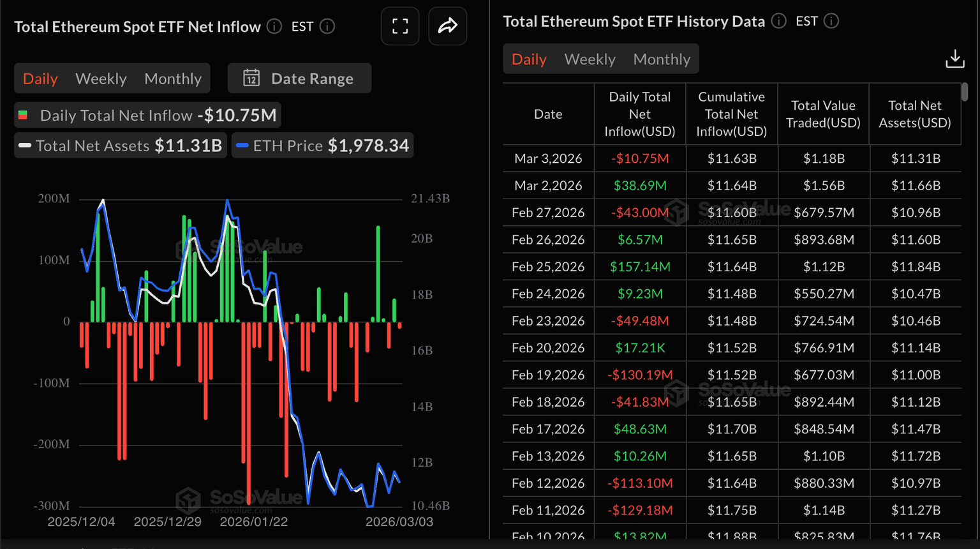Toggle ETH Price line visibility
Screen dimensions: 980x549
[322, 146]
